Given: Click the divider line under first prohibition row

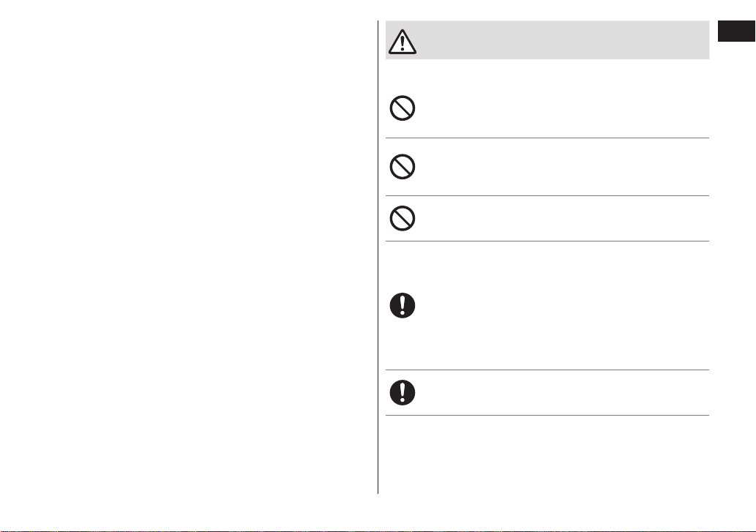Looking at the screenshot, I should 547,138.
